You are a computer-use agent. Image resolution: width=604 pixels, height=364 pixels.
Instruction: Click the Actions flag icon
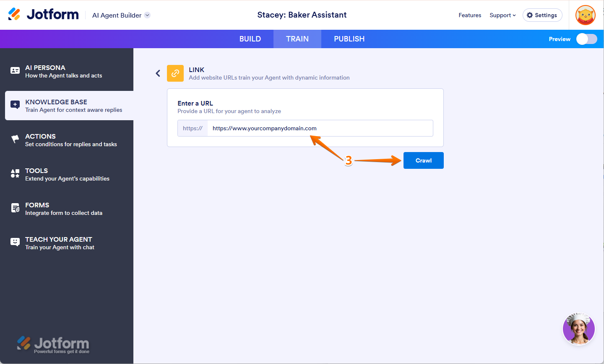[x=15, y=139]
